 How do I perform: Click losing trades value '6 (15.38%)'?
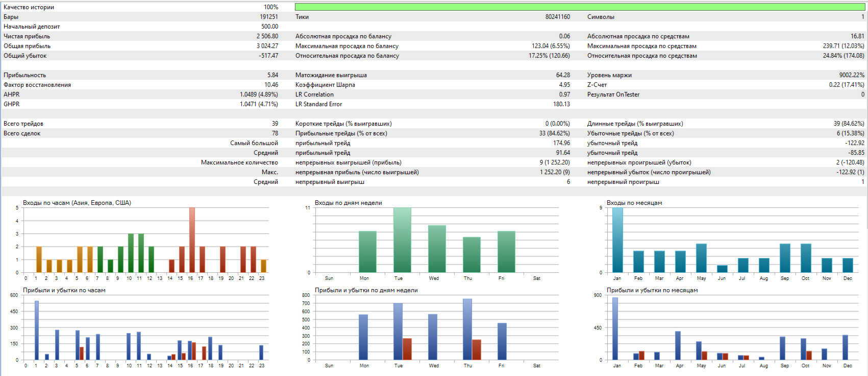[851, 133]
